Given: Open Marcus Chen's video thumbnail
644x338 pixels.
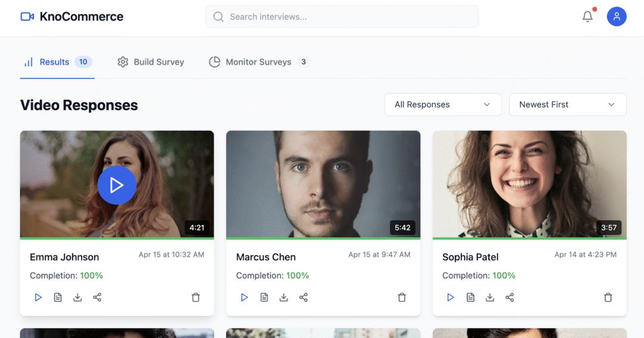Looking at the screenshot, I should [x=323, y=184].
